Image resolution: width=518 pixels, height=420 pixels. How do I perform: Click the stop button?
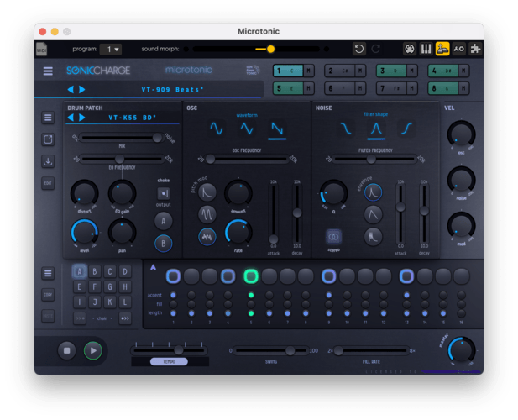pyautogui.click(x=66, y=350)
